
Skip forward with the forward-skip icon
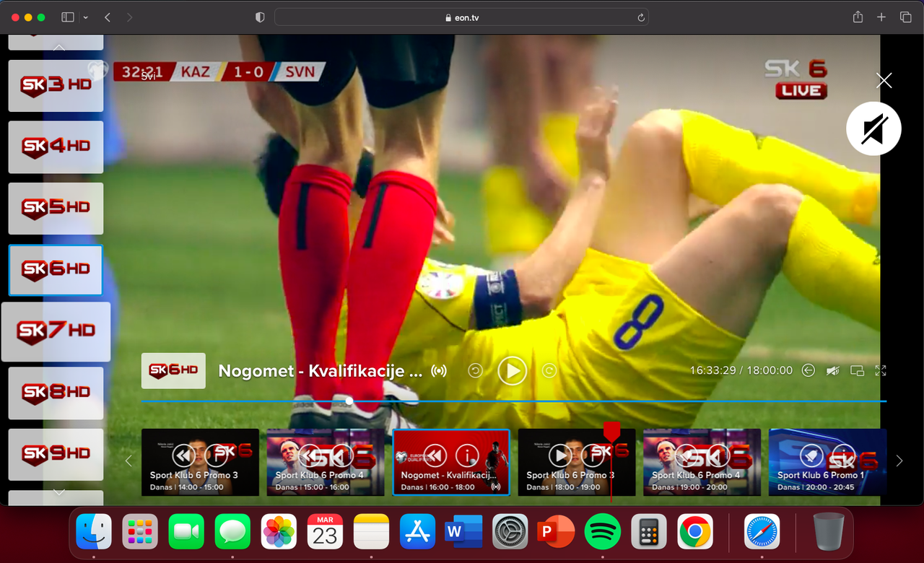pyautogui.click(x=549, y=370)
